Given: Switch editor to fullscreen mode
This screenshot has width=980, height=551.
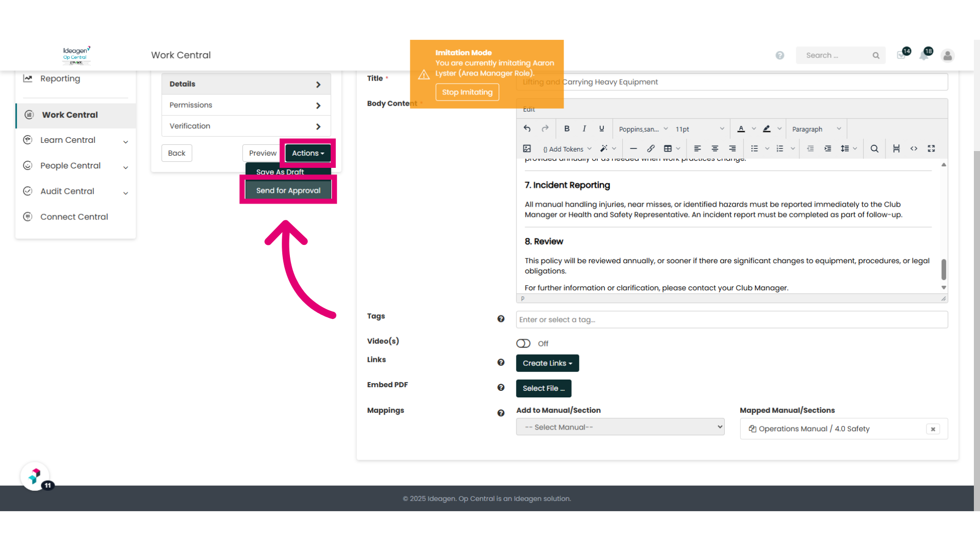Looking at the screenshot, I should click(x=931, y=148).
